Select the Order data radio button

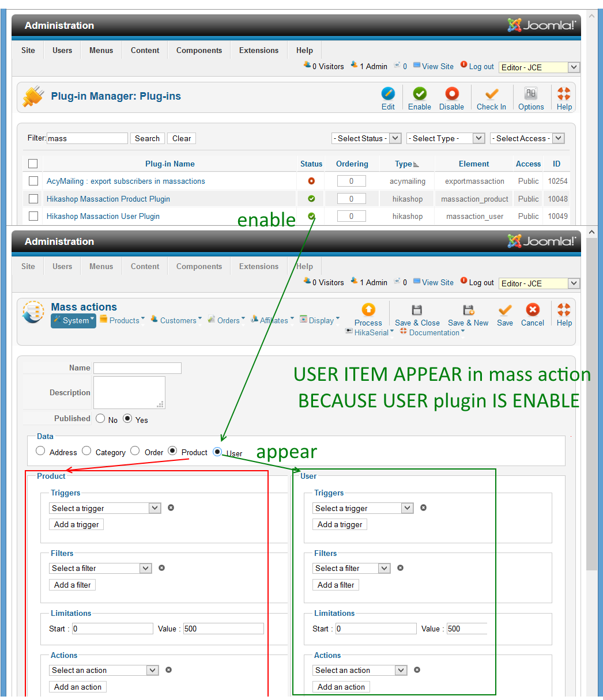click(x=135, y=451)
